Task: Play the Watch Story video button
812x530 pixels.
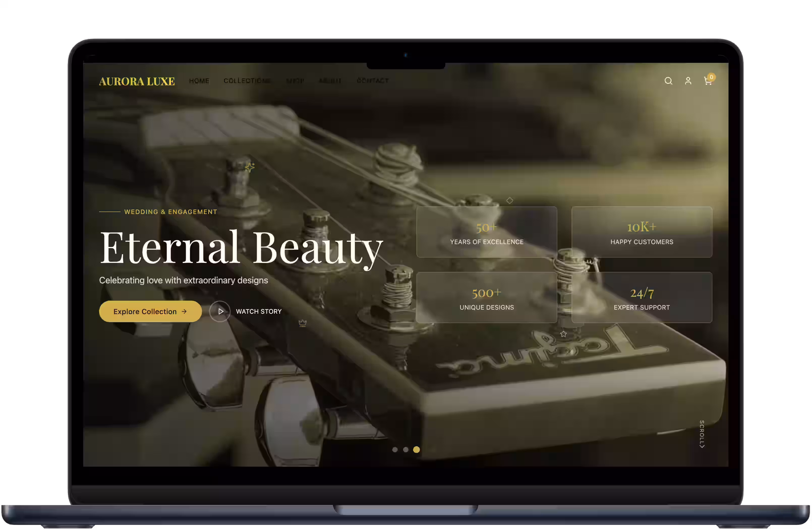Action: [220, 311]
